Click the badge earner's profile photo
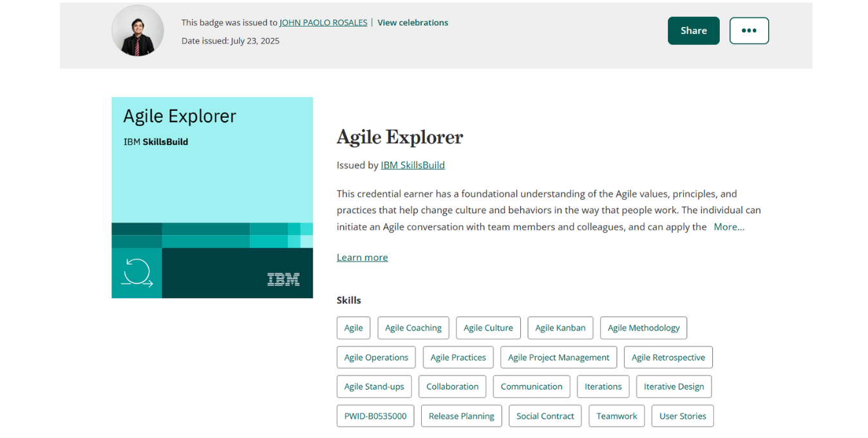The image size is (868, 438). pos(138,31)
